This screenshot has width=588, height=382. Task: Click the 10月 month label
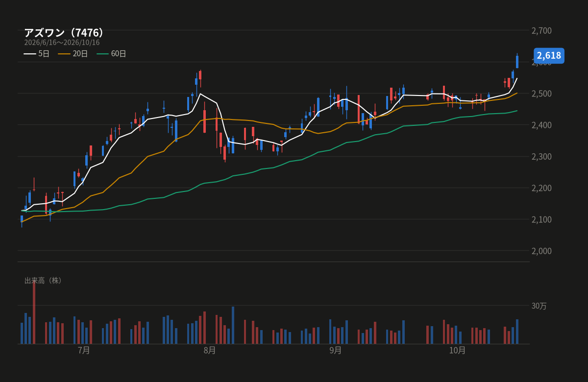click(458, 351)
